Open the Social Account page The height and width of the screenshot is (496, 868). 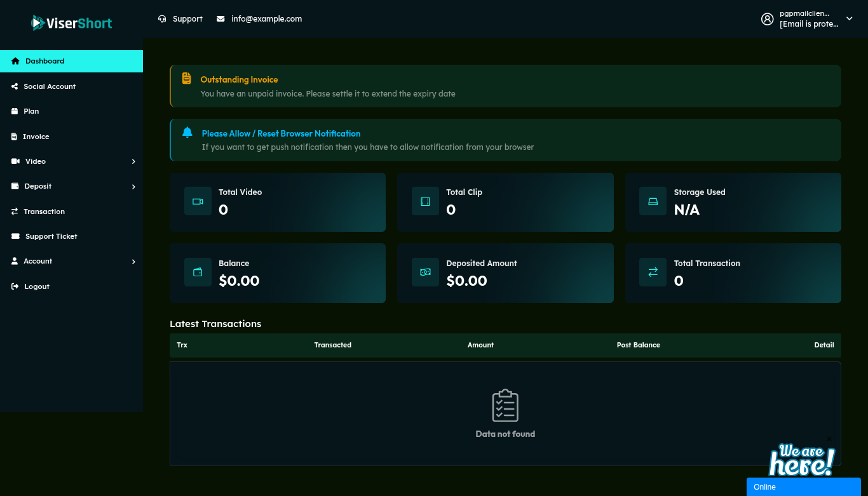point(50,86)
